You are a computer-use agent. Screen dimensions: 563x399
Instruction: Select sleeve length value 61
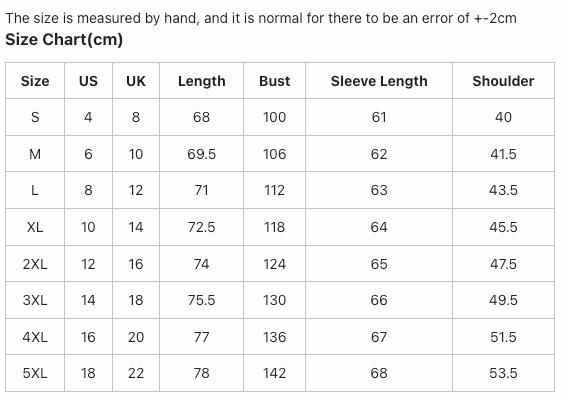point(379,117)
